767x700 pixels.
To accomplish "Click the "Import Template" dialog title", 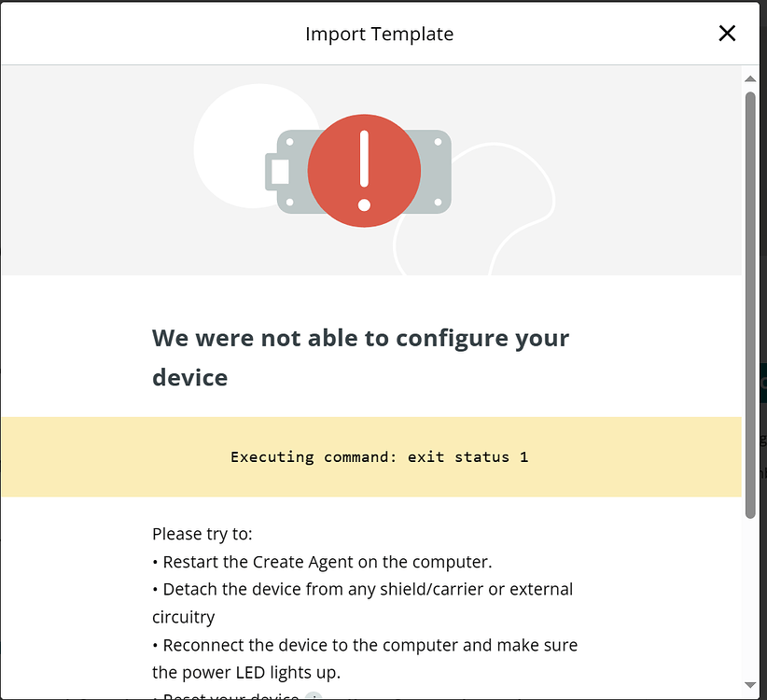I will tap(380, 34).
